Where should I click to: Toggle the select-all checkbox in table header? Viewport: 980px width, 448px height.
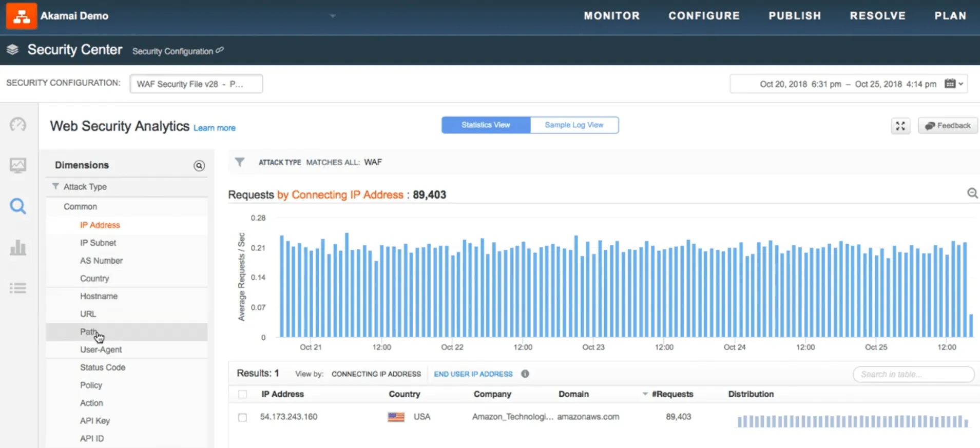tap(242, 394)
